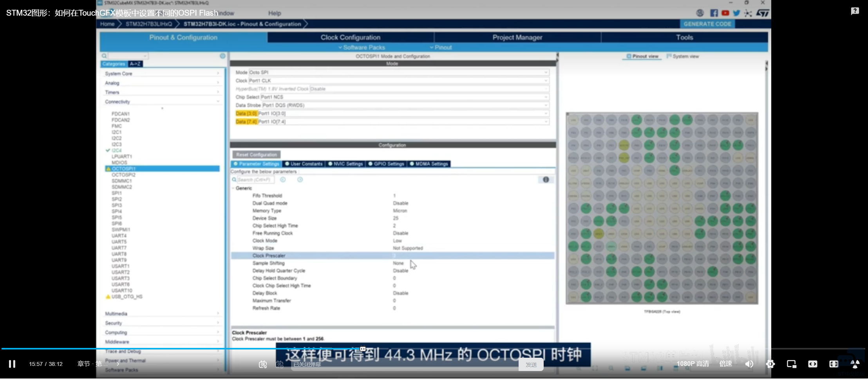Click the danmaku toggle icon

click(263, 364)
